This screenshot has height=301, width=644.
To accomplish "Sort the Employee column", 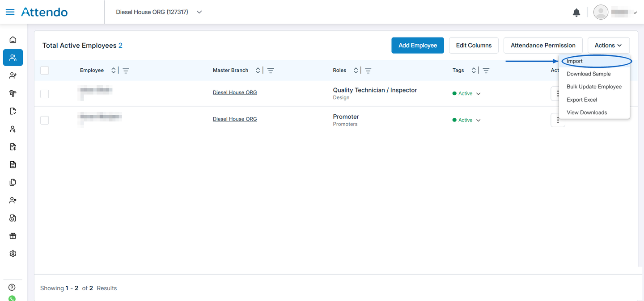I will (114, 71).
